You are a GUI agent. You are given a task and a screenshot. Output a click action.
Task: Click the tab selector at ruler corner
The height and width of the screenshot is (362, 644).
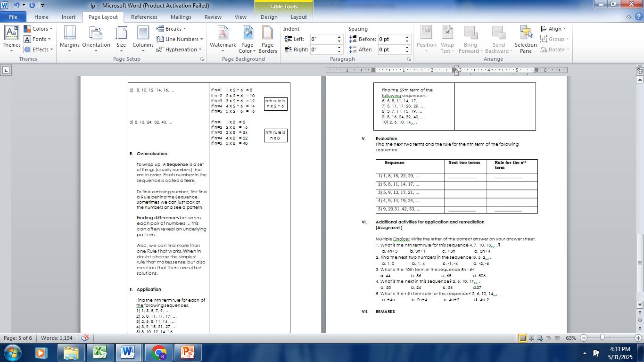6,70
